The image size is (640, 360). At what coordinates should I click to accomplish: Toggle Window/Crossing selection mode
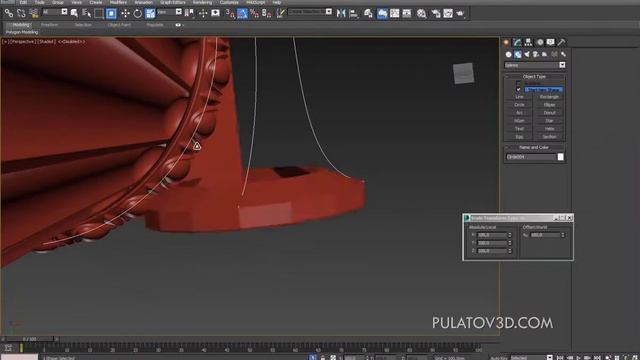pyautogui.click(x=111, y=13)
